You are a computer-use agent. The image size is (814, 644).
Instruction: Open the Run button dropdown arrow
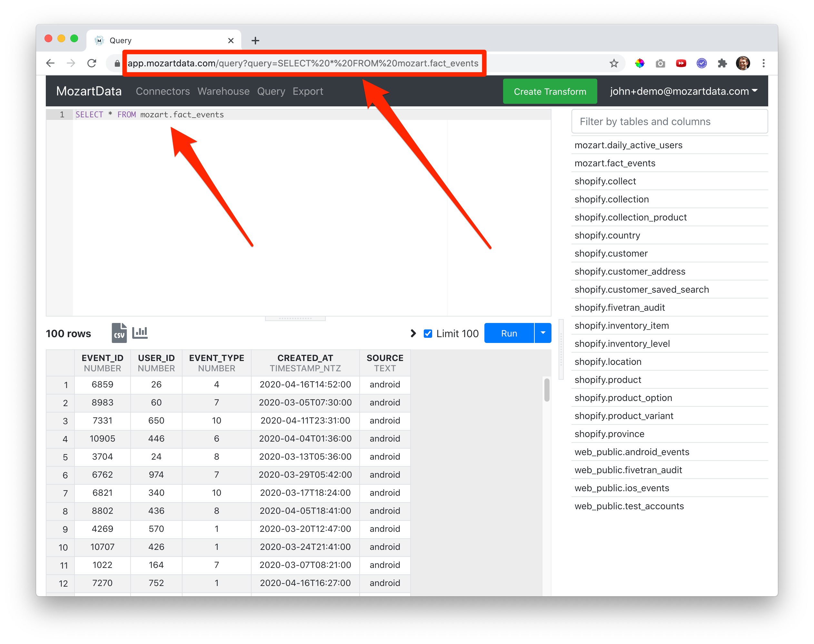543,333
